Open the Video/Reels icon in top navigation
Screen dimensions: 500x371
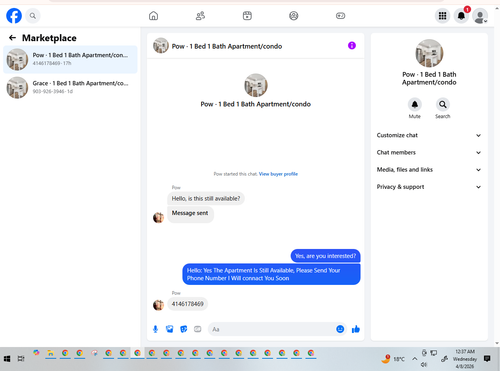(247, 16)
